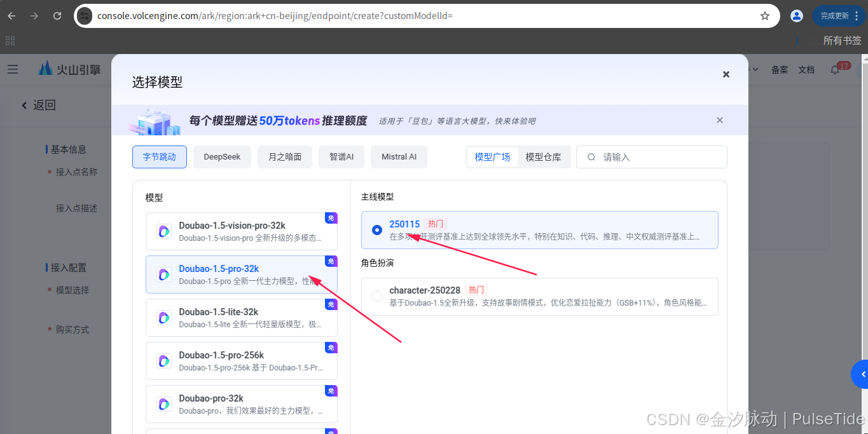The height and width of the screenshot is (434, 868).
Task: Select Doubao-1.5-vision-pro-32k model card
Action: (242, 231)
